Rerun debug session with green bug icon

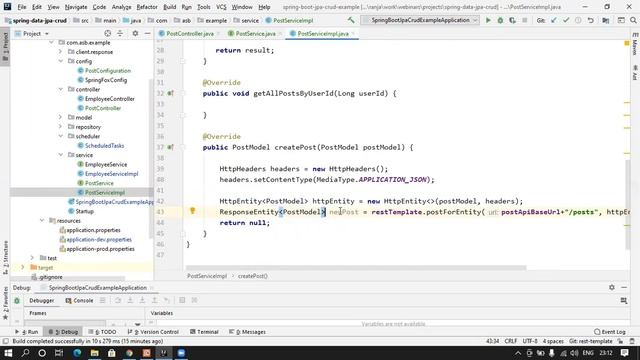click(17, 300)
